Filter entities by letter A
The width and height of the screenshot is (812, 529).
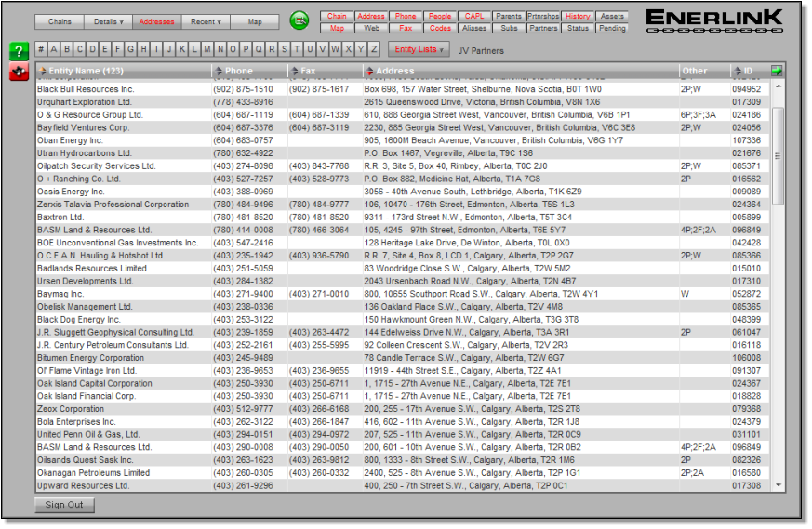coord(54,49)
